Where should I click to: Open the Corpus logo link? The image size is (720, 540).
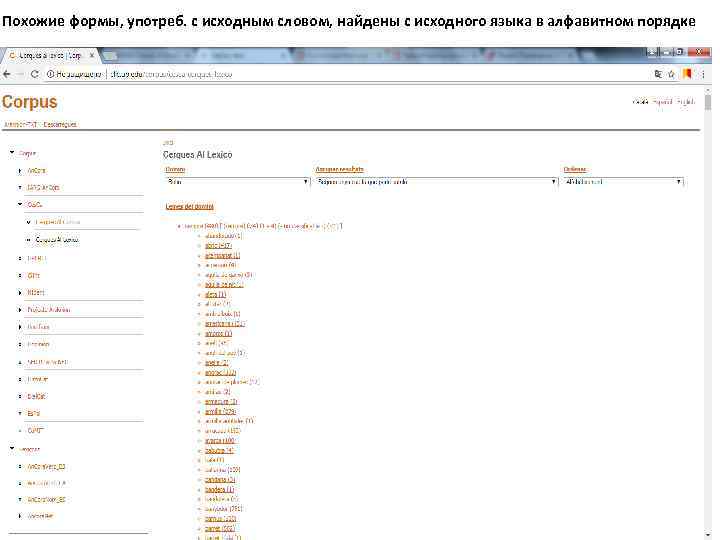30,102
